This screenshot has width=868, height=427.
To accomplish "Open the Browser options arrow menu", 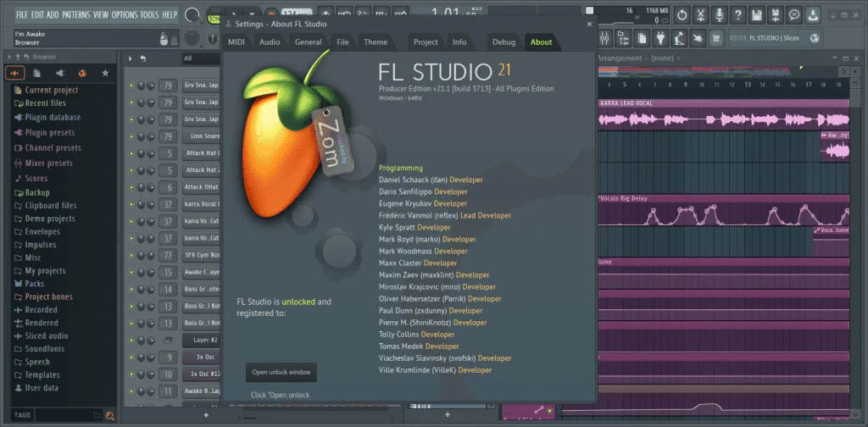I will point(9,57).
